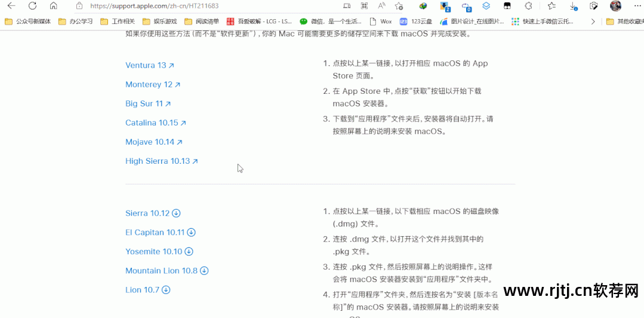This screenshot has height=318, width=644.
Task: Open 吾爱破解 - LCG bookmark
Action: coord(259,22)
